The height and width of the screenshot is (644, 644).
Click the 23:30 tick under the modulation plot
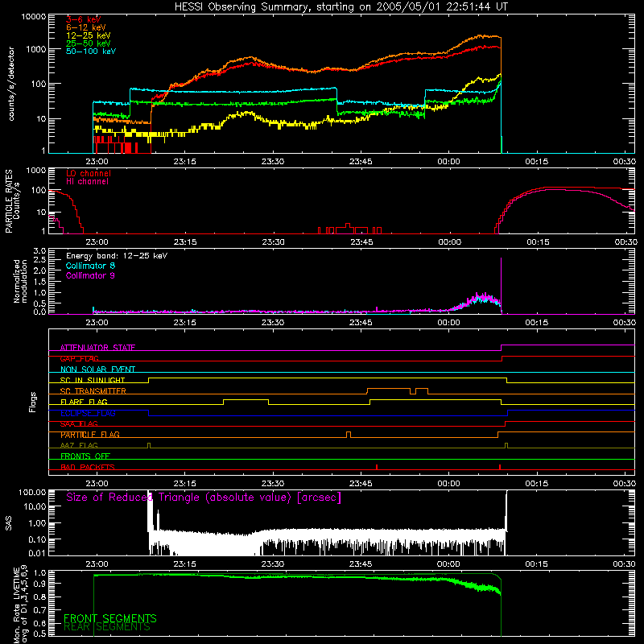[x=273, y=323]
